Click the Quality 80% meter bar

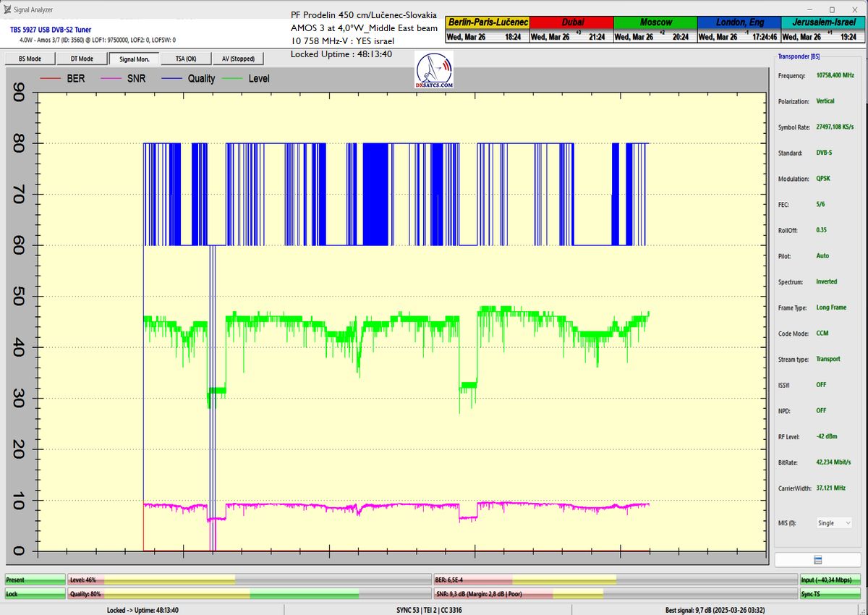[250, 594]
